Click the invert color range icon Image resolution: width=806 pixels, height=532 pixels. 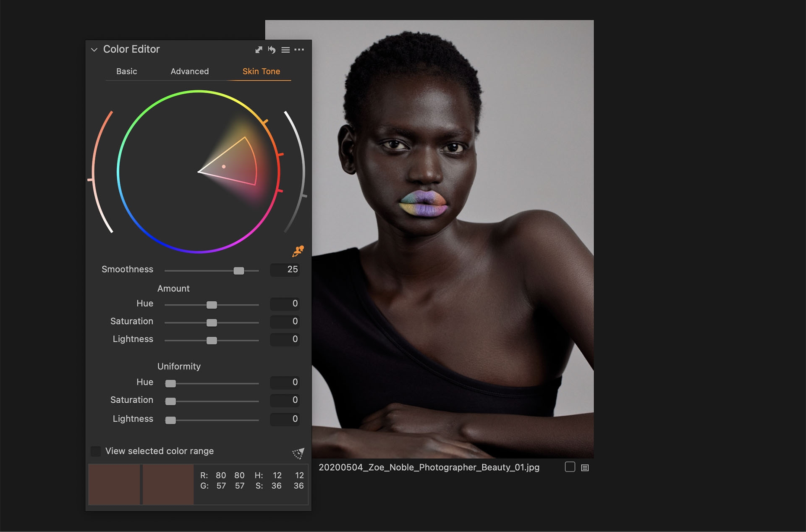(298, 453)
